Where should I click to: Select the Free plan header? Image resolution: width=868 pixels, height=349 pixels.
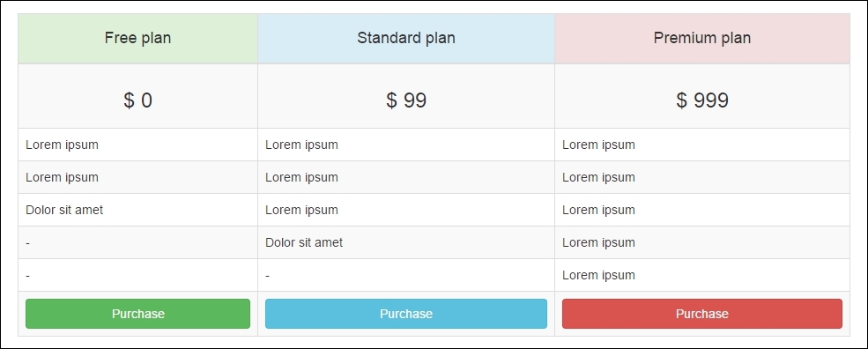(x=137, y=38)
